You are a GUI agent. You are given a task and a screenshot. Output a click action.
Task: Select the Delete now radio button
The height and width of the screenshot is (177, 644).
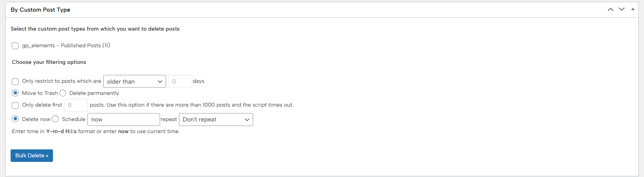(x=15, y=119)
